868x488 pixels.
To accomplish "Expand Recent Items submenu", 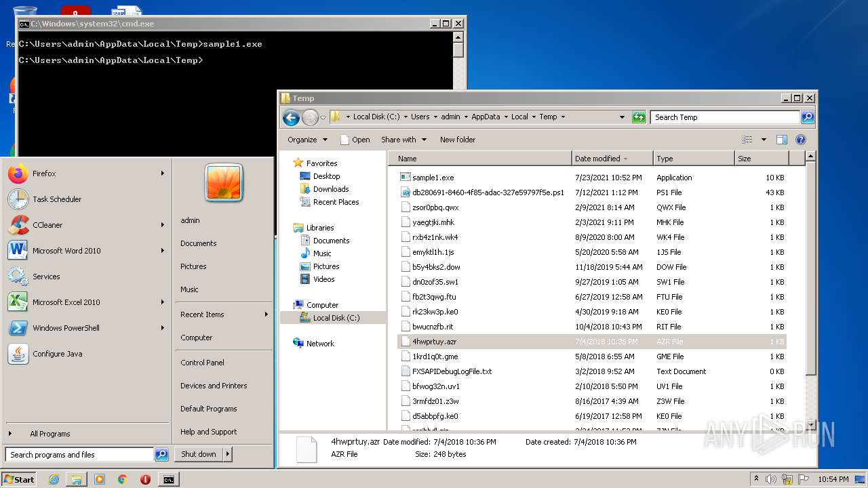I will click(x=224, y=314).
